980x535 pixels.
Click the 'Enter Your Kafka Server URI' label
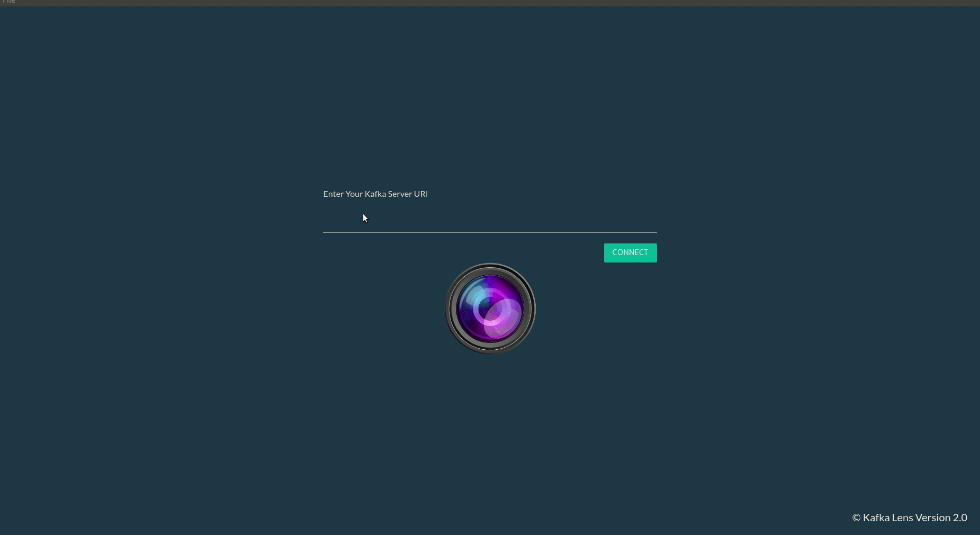pos(375,194)
